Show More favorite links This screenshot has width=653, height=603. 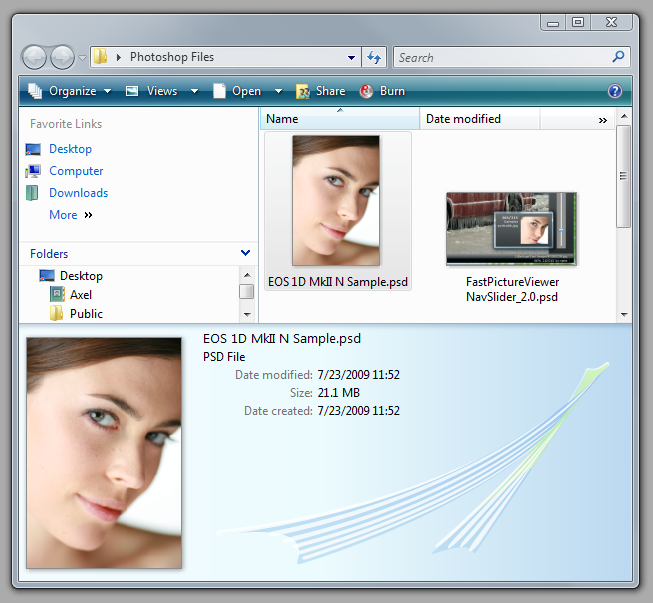[63, 215]
